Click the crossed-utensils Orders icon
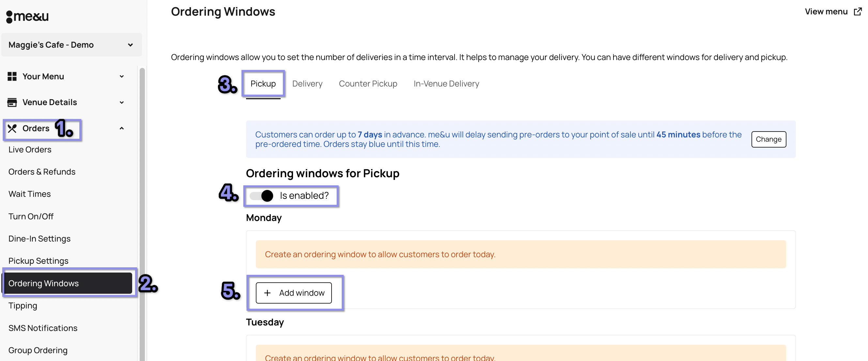Viewport: 868px width, 361px height. coord(13,128)
